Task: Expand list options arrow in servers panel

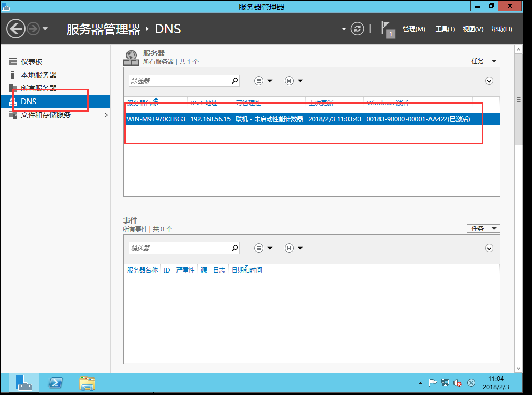Action: pyautogui.click(x=270, y=81)
